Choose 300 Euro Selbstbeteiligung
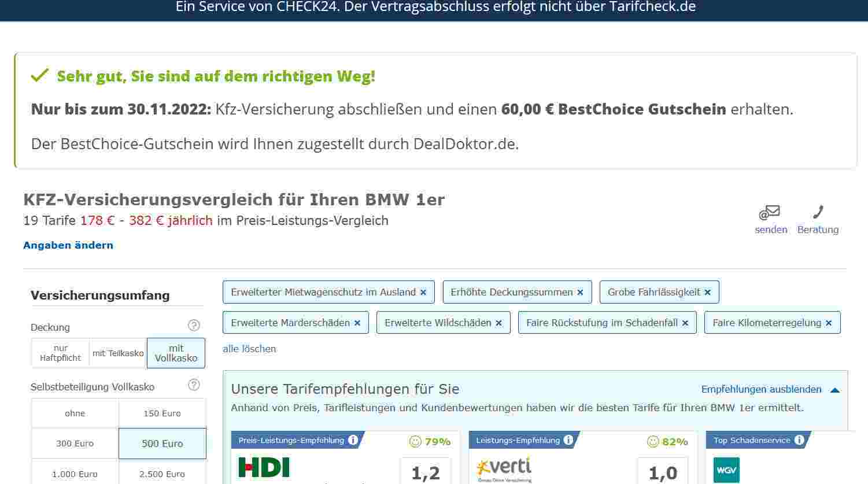Viewport: 868px width, 484px height. point(75,444)
